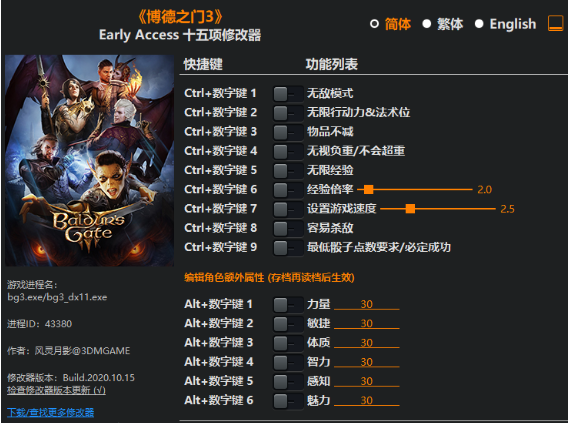The image size is (568, 423).
Task: Click the Ctrl+数字键 5 hotkey label
Action: (x=220, y=170)
